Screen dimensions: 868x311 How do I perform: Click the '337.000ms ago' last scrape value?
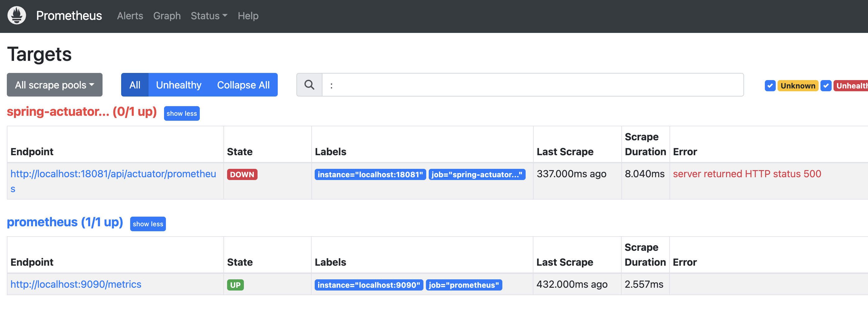[572, 174]
